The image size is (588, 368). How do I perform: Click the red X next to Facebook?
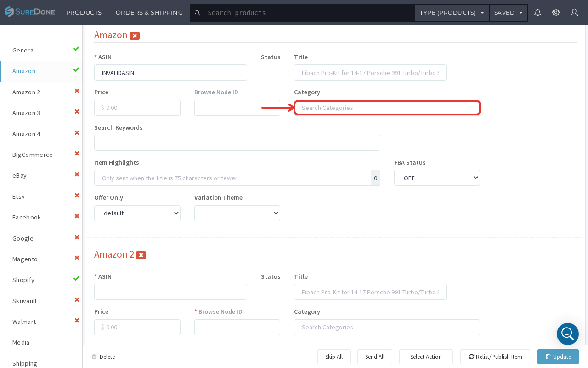tap(77, 216)
